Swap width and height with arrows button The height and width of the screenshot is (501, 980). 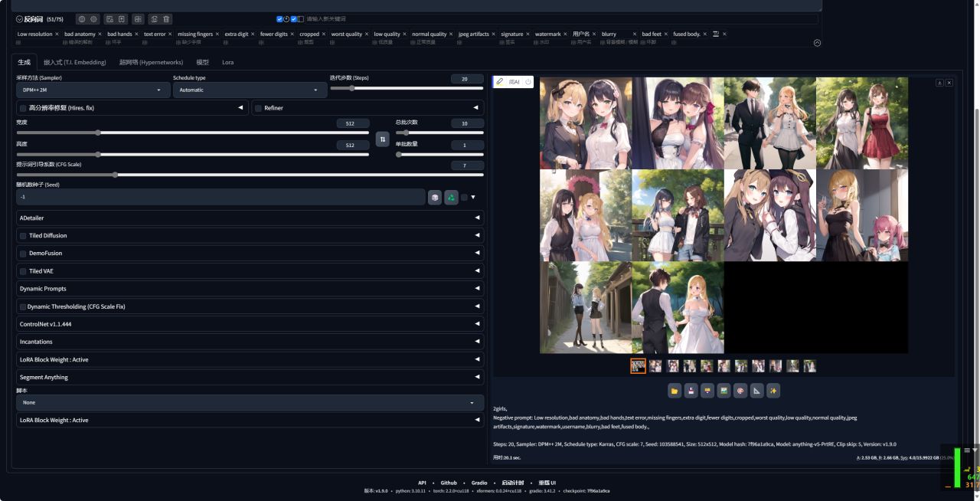(x=383, y=139)
